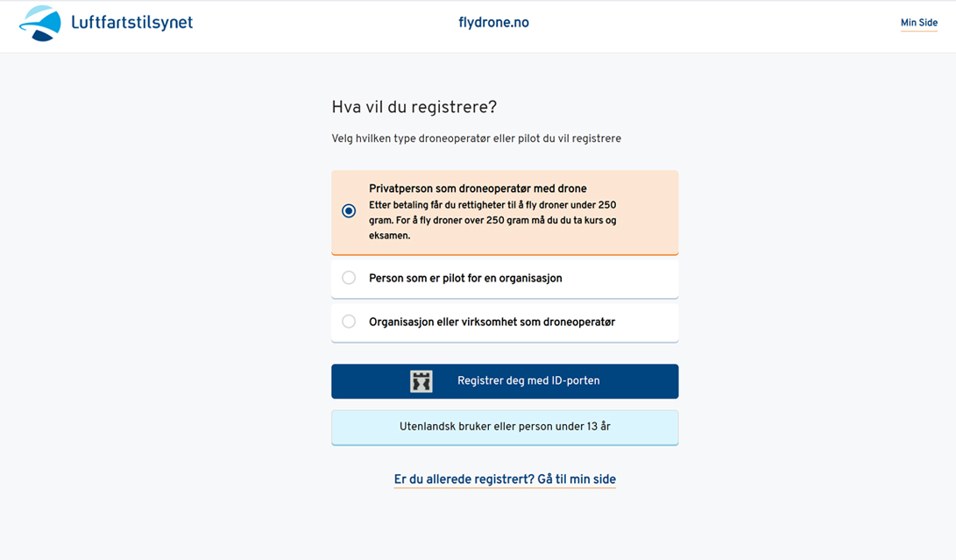Click the description text about 250 gram drones

pos(492,220)
